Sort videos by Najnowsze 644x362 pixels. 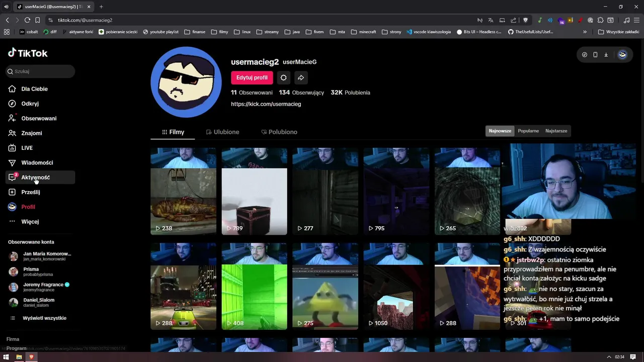[x=500, y=131]
